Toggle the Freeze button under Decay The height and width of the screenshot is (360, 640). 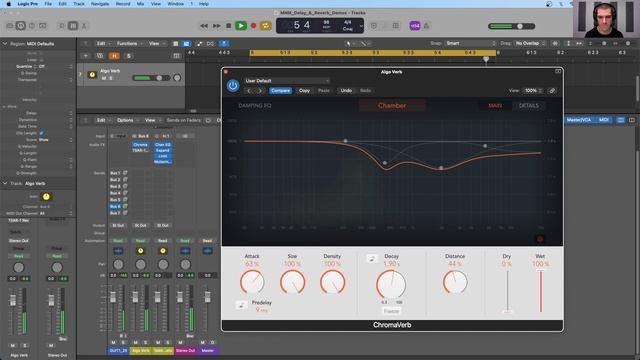pos(391,311)
